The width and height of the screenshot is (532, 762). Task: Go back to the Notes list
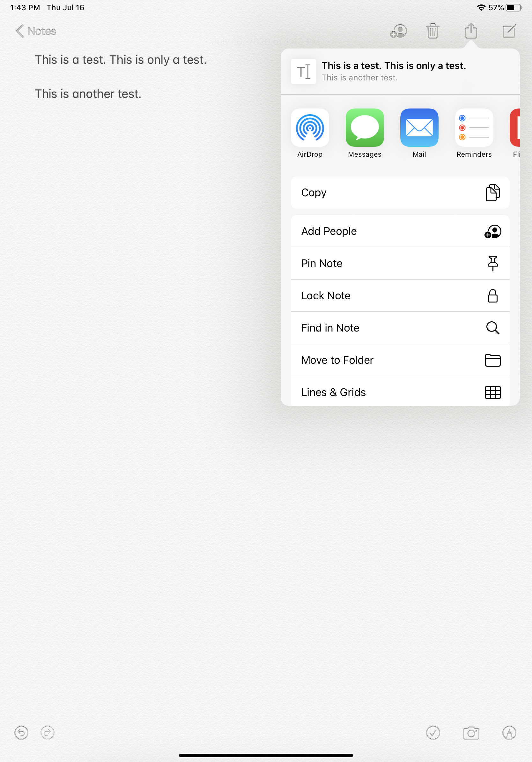(x=36, y=31)
